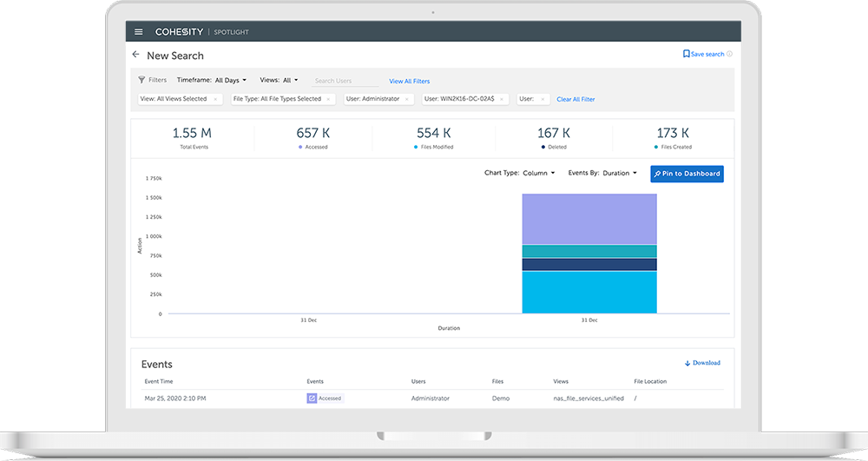Click the '657 K' Accessed stat
This screenshot has height=461, width=868.
[x=313, y=134]
